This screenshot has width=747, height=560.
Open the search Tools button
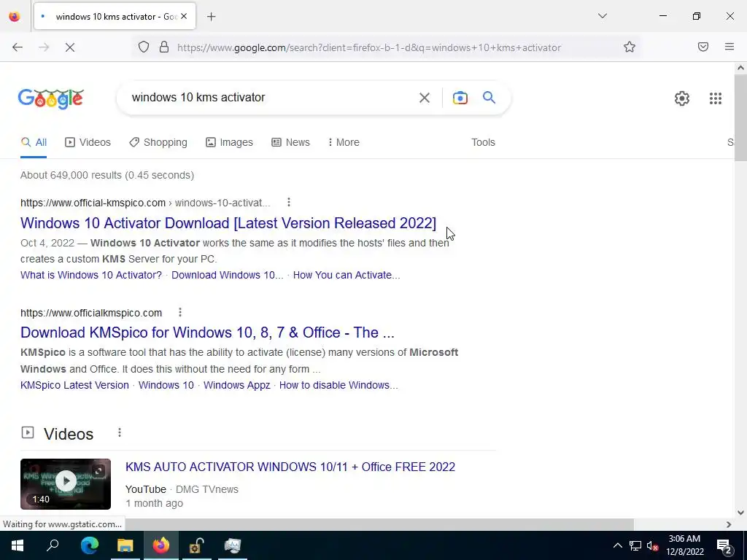(x=483, y=142)
